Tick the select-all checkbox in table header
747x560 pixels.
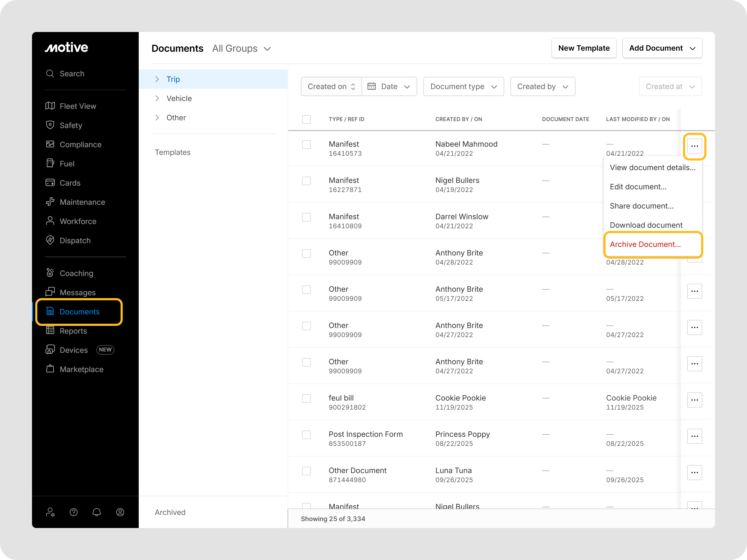[306, 119]
